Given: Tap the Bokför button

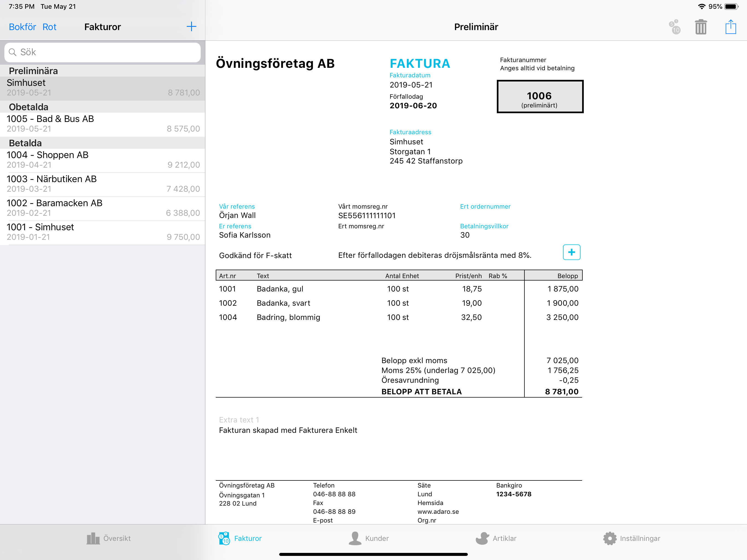Looking at the screenshot, I should 22,27.
